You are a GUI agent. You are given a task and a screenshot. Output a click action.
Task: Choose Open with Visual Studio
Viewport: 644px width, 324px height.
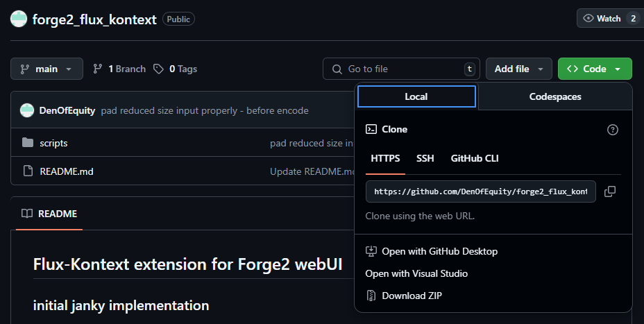(416, 273)
